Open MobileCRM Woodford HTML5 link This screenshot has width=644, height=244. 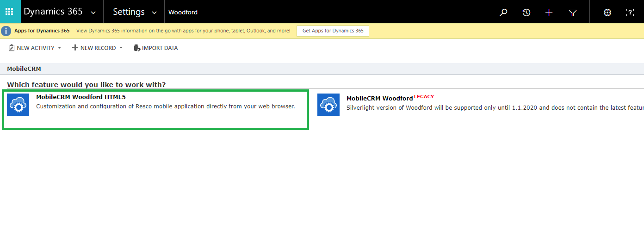[x=81, y=97]
